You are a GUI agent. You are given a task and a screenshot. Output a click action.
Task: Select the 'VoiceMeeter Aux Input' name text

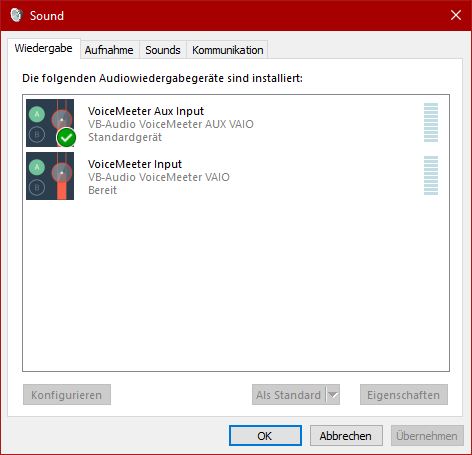point(146,111)
